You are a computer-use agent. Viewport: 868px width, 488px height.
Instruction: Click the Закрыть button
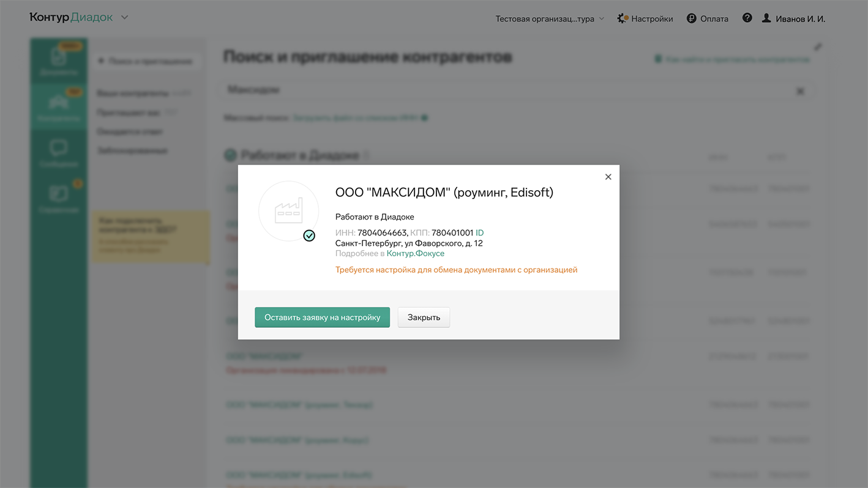[x=424, y=317]
